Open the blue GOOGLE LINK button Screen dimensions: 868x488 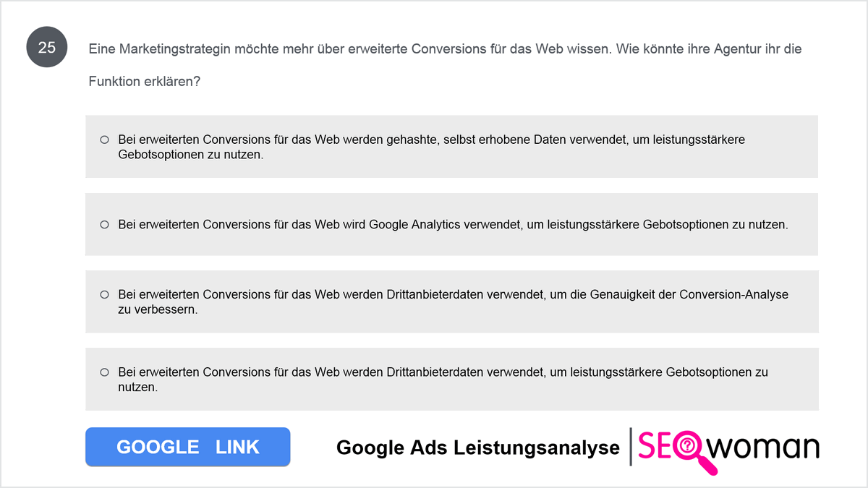188,447
